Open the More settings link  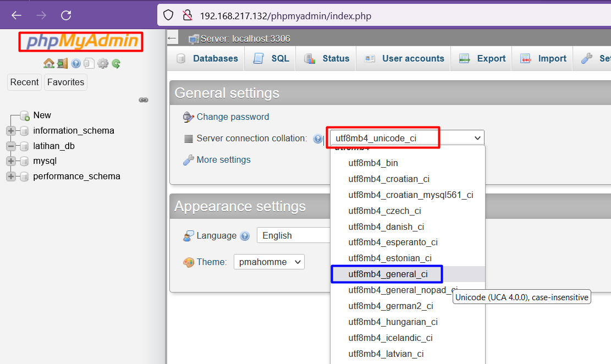223,160
